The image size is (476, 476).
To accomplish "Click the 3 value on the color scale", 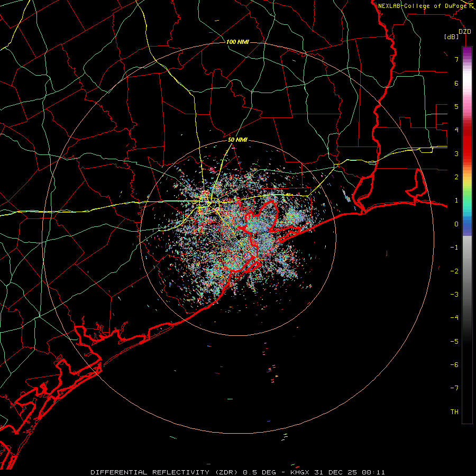I will coord(456,153).
